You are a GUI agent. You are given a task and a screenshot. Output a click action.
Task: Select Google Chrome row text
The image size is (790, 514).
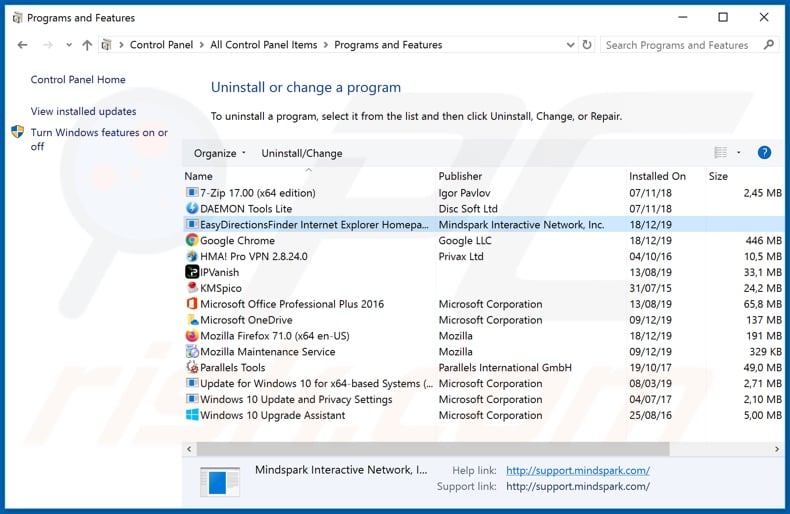coord(237,240)
